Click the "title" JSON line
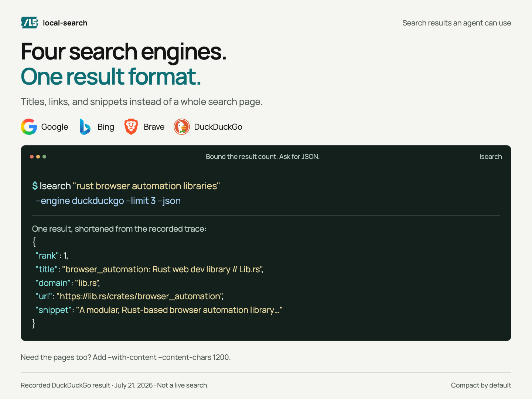The width and height of the screenshot is (532, 399). [149, 269]
